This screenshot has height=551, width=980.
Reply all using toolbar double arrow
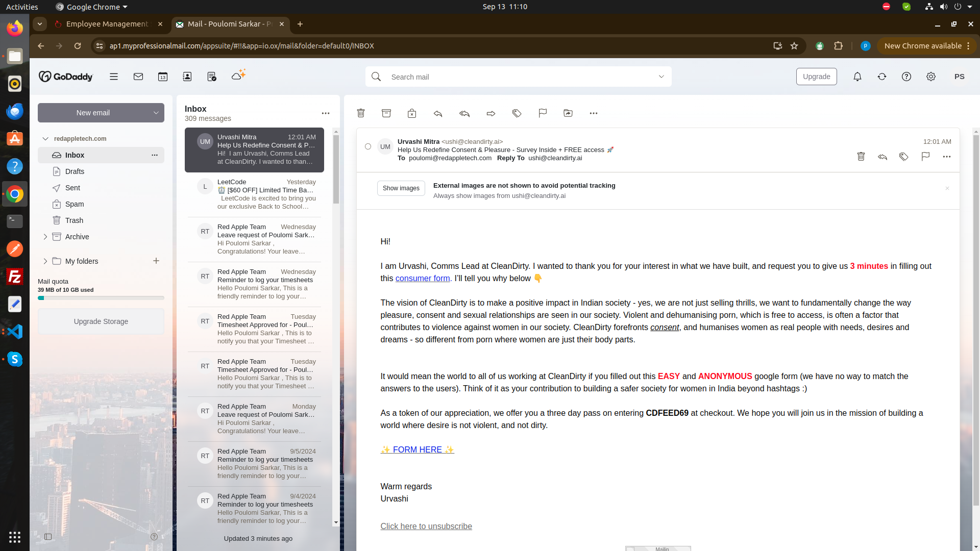(464, 113)
